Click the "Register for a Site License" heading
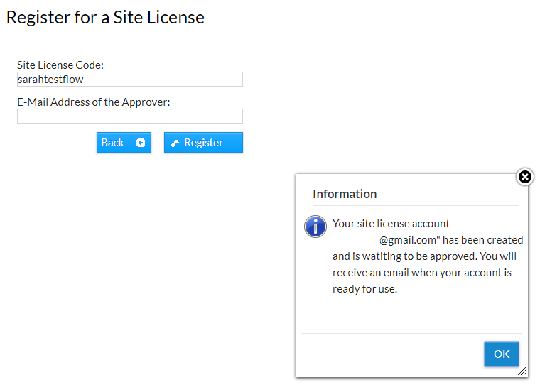This screenshot has width=540, height=392. [105, 17]
